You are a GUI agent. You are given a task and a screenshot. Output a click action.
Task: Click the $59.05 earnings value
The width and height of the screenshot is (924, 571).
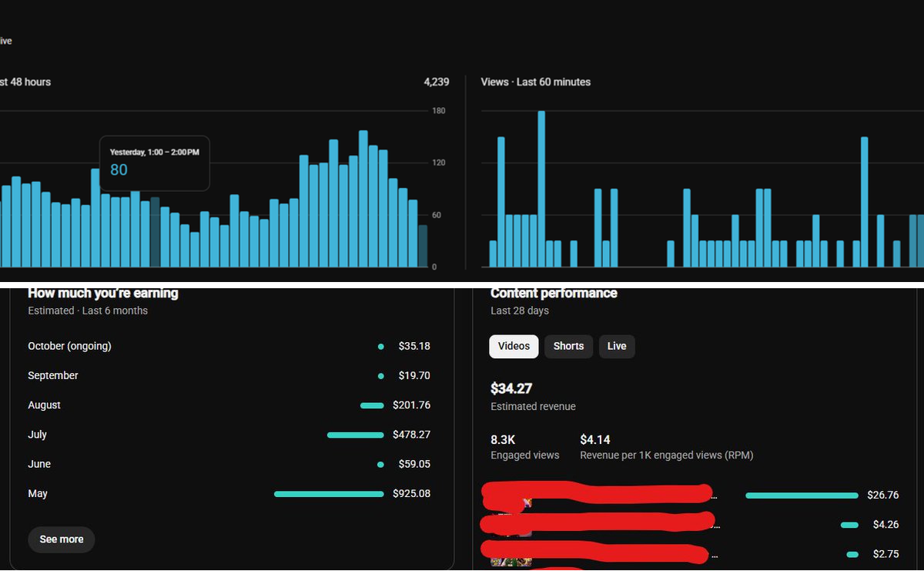pos(414,464)
